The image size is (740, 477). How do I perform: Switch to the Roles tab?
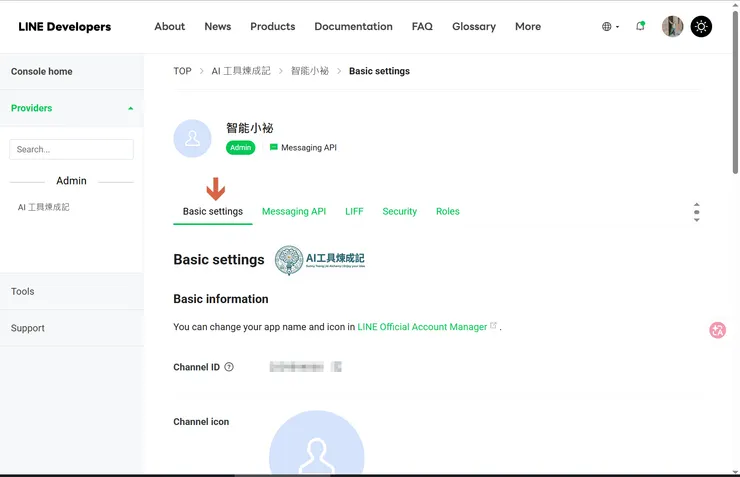(447, 211)
